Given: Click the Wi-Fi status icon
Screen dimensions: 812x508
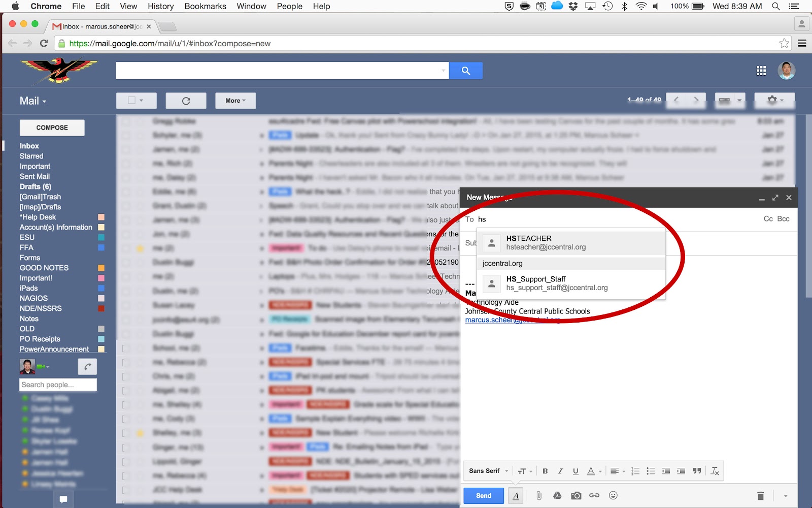Looking at the screenshot, I should (641, 6).
